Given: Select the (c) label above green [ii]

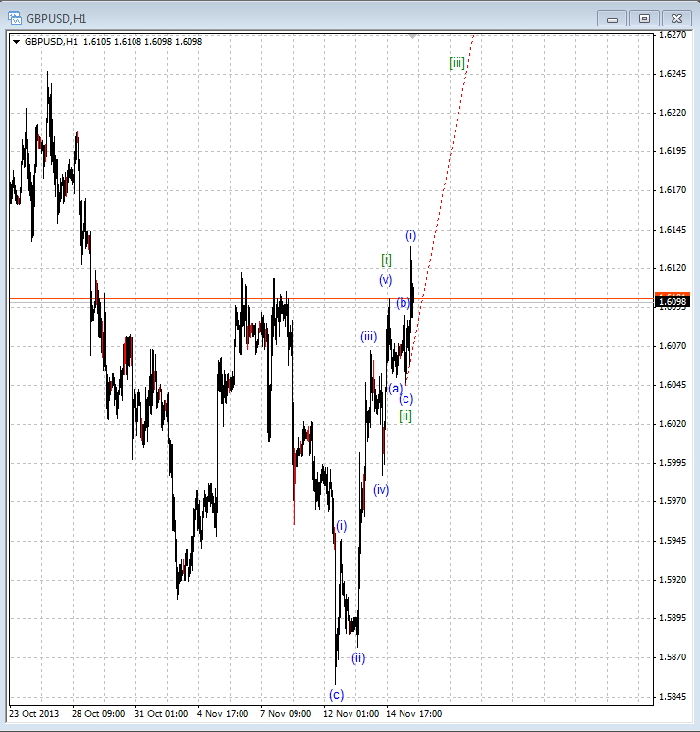Looking at the screenshot, I should tap(405, 399).
